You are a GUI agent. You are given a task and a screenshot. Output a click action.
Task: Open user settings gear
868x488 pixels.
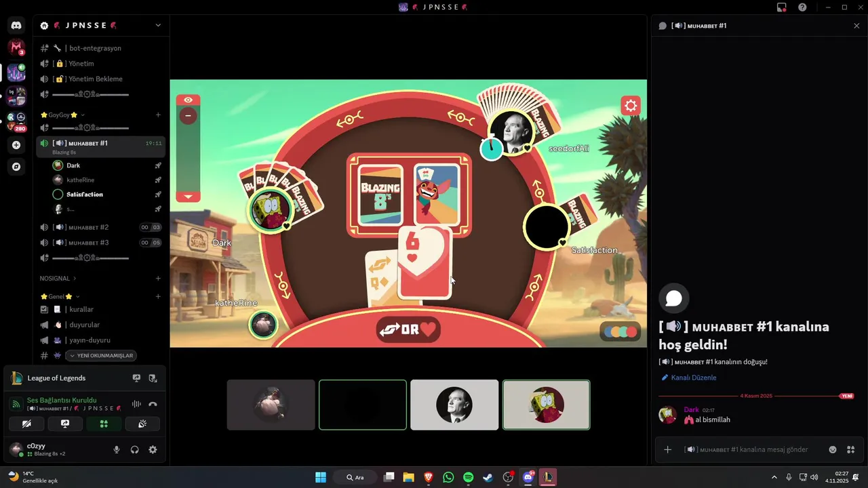(x=153, y=449)
